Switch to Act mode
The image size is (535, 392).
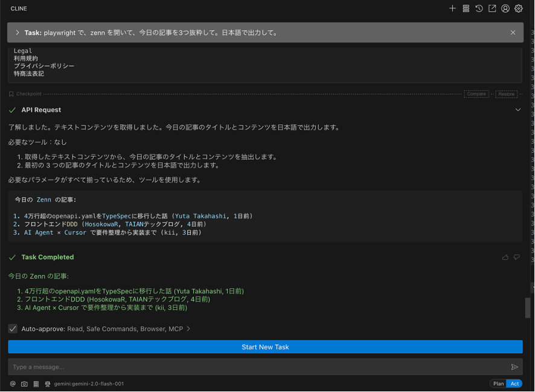[x=514, y=384]
